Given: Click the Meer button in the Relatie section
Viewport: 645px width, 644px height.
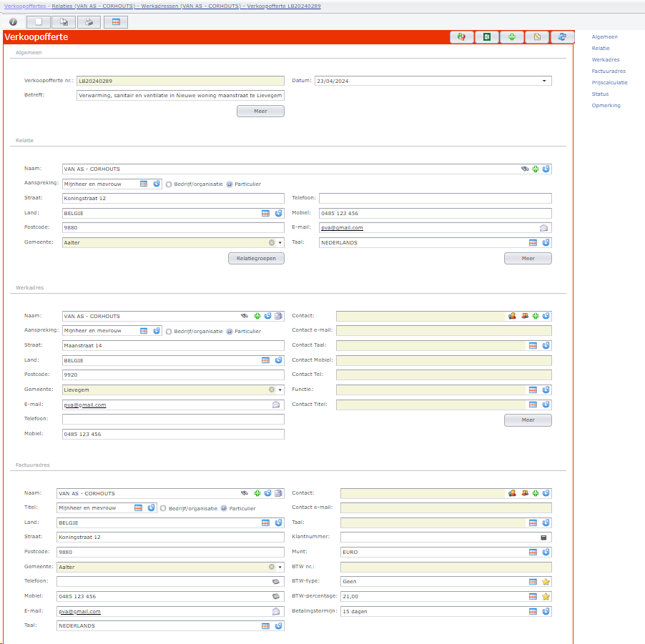Looking at the screenshot, I should [528, 258].
